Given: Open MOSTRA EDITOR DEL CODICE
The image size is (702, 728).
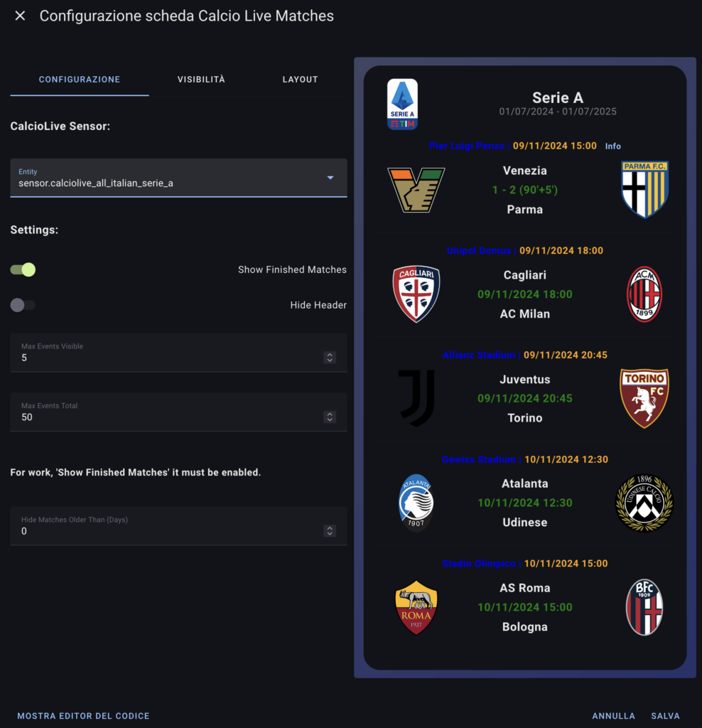Looking at the screenshot, I should pyautogui.click(x=82, y=716).
